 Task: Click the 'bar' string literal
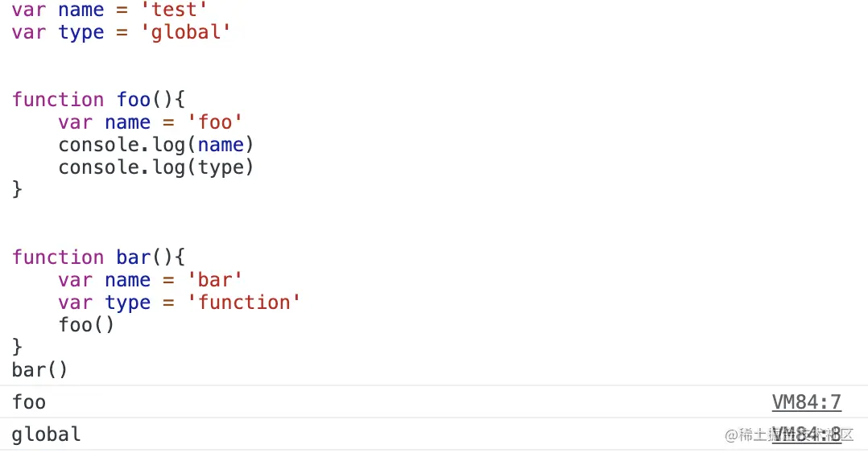pyautogui.click(x=215, y=280)
